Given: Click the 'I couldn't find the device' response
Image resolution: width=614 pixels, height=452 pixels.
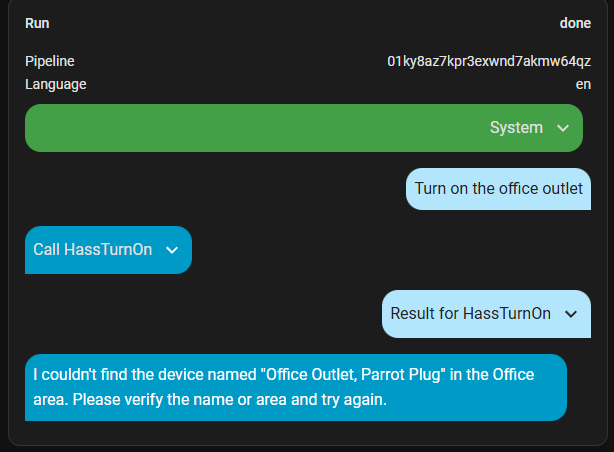Looking at the screenshot, I should (296, 387).
